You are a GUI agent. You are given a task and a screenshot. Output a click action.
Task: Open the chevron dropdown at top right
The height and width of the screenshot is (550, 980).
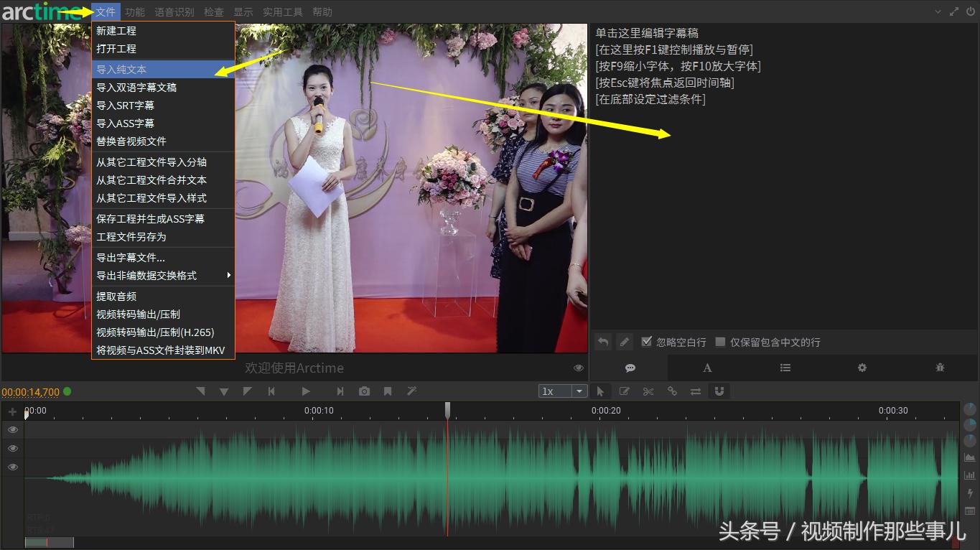tap(938, 11)
